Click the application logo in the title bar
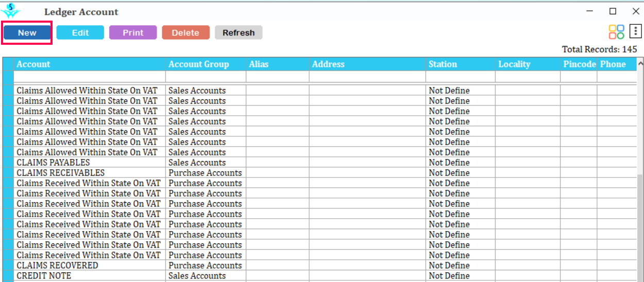644x282 pixels. click(x=10, y=11)
